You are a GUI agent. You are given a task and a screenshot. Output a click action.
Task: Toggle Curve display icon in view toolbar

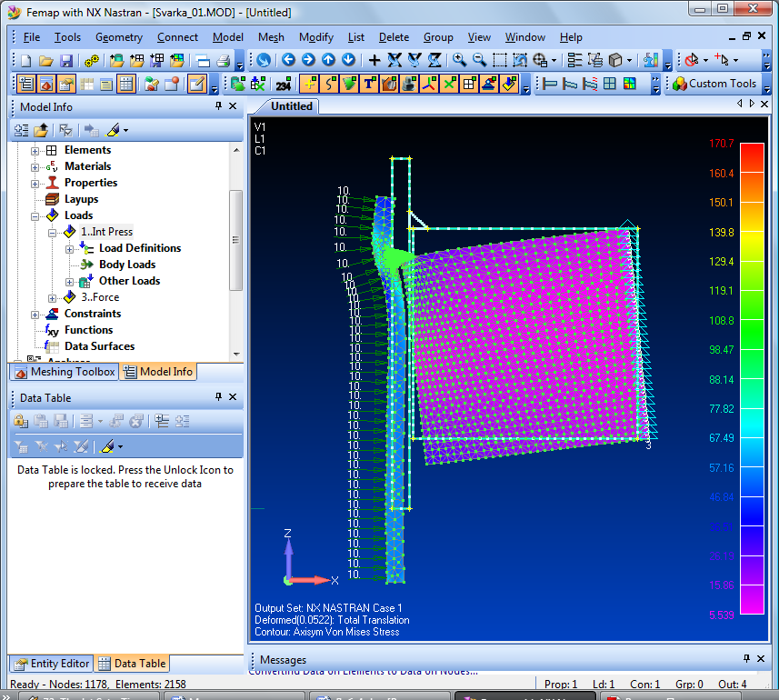click(x=329, y=84)
